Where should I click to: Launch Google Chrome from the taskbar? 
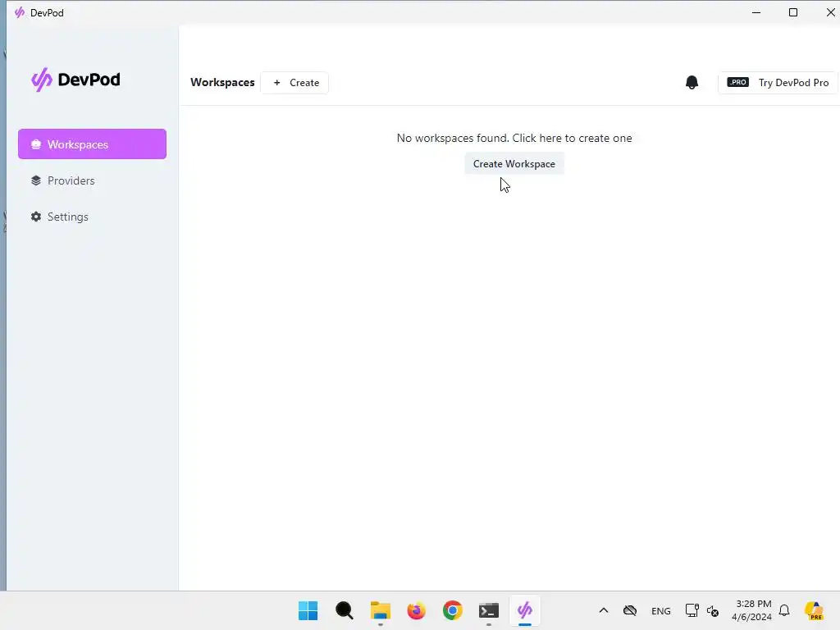point(453,610)
